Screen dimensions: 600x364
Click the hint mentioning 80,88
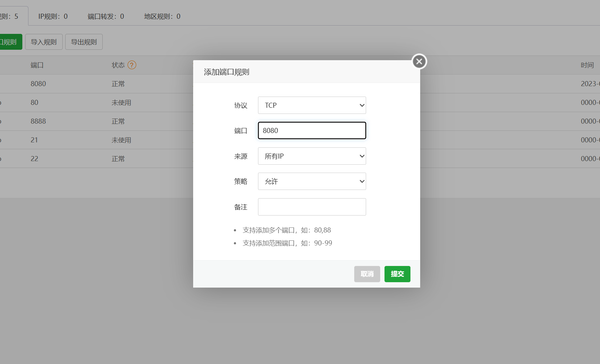point(287,230)
